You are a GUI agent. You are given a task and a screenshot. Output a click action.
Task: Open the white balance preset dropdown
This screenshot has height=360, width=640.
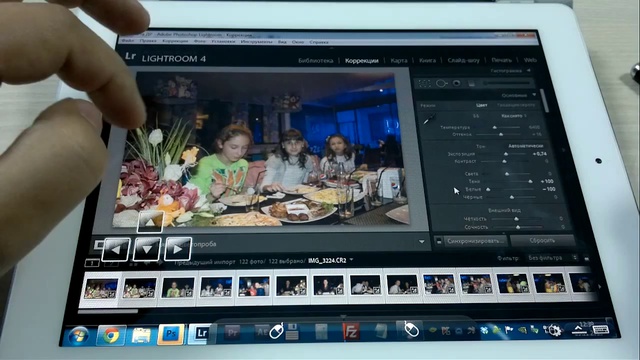pyautogui.click(x=514, y=116)
